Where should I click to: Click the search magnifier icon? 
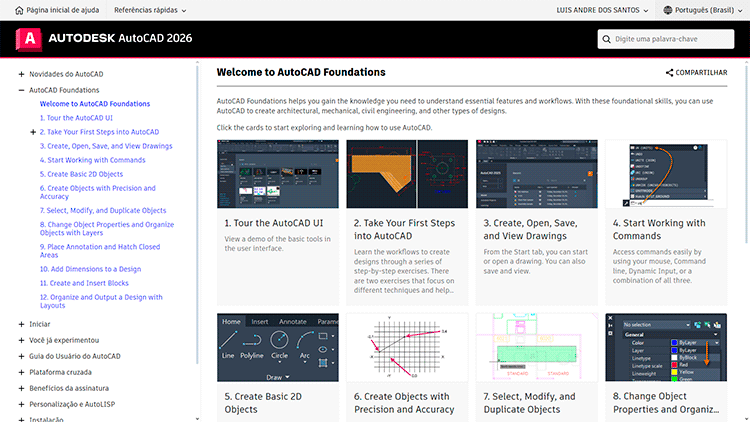point(608,39)
